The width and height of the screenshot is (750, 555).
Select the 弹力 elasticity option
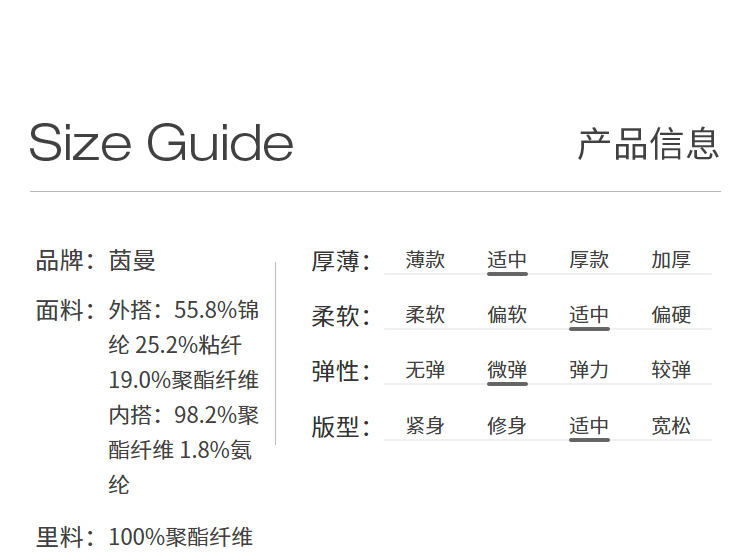click(x=589, y=370)
